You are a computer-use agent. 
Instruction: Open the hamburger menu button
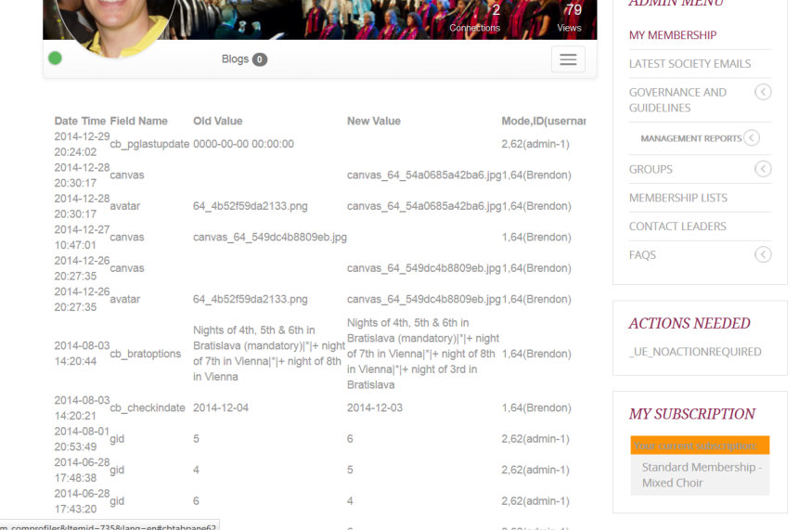568,59
